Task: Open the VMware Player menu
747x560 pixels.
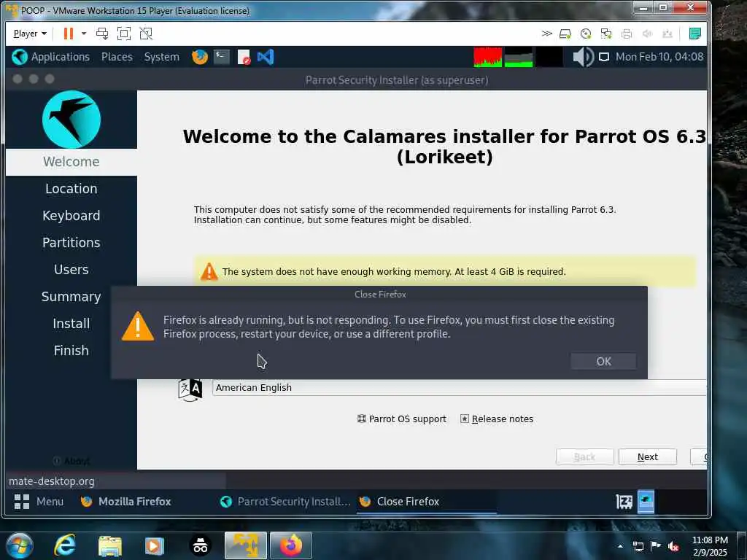Action: point(29,34)
